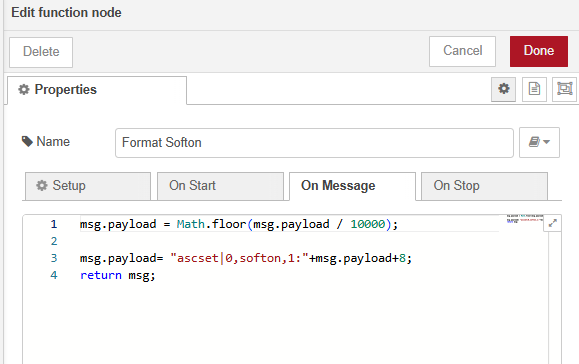Viewport: 579px width, 364px height.
Task: Select the Name label tag icon
Action: [27, 141]
